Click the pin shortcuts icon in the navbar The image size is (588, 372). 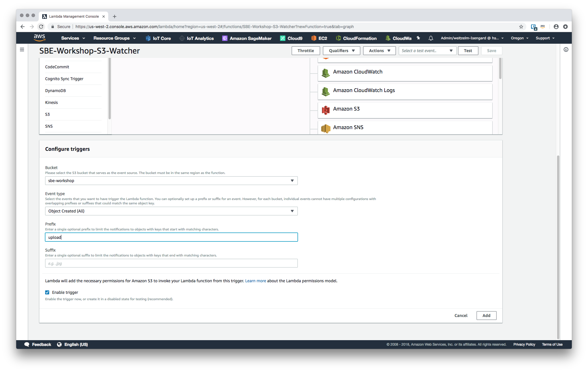pyautogui.click(x=418, y=38)
